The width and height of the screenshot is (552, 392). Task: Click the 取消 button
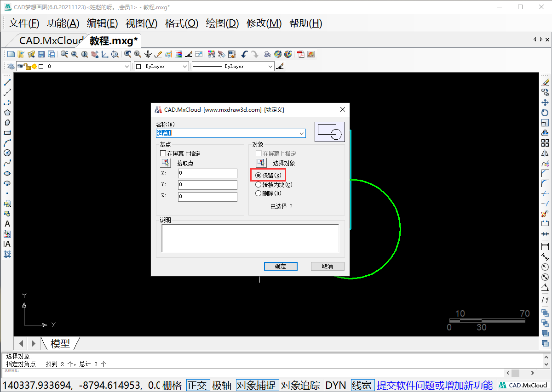tap(328, 266)
